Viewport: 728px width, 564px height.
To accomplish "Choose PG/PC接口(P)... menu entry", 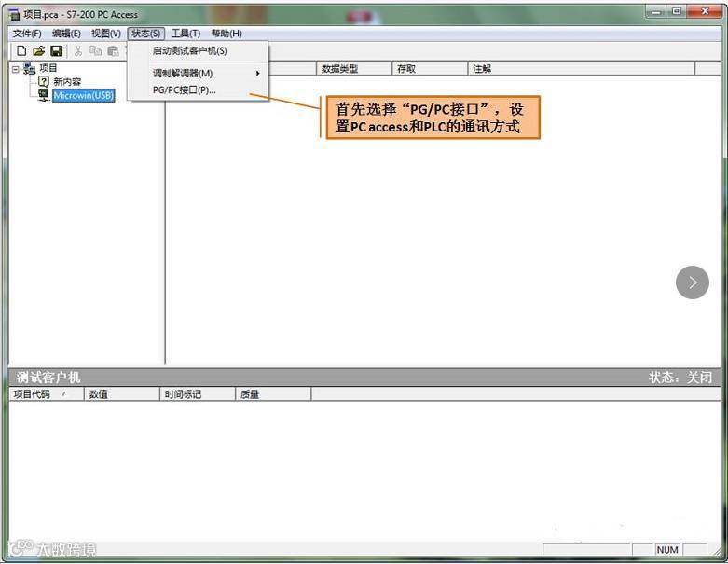I will point(199,90).
